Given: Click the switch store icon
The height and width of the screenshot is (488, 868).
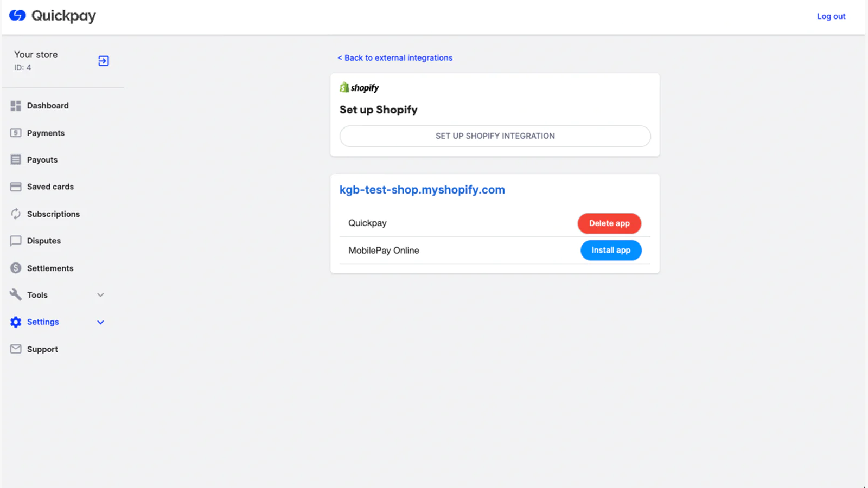Looking at the screenshot, I should pos(104,61).
